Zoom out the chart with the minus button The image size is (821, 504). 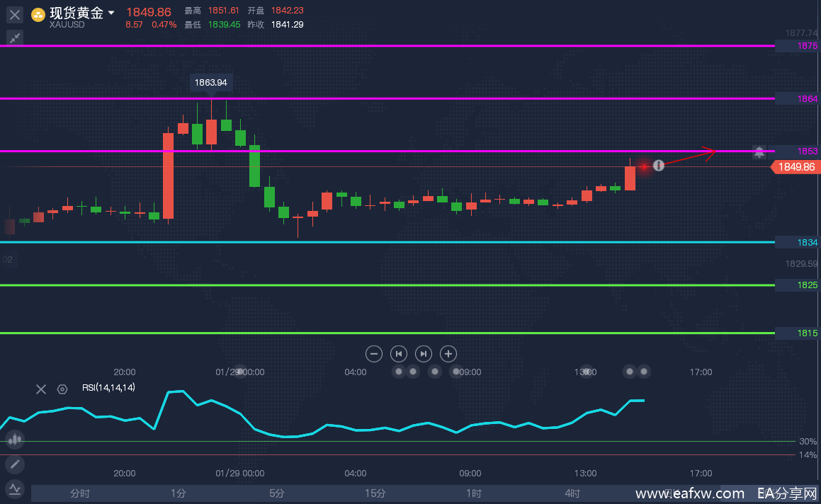[374, 354]
